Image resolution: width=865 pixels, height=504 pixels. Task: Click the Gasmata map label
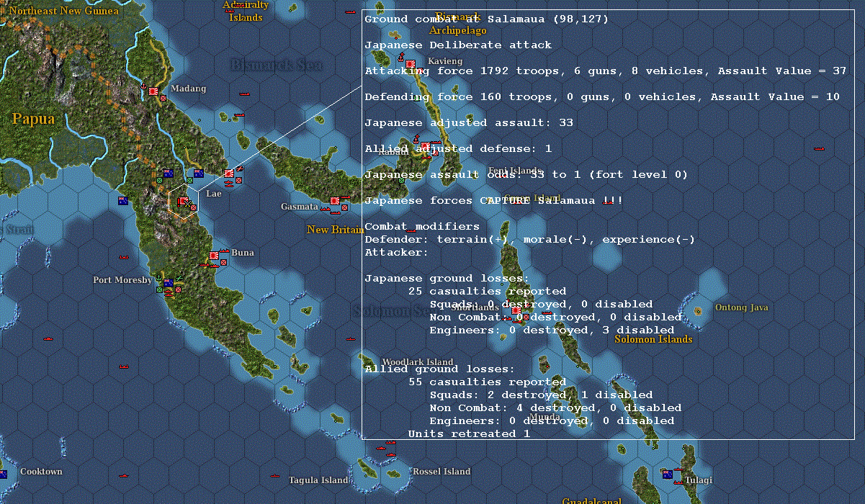pyautogui.click(x=300, y=207)
